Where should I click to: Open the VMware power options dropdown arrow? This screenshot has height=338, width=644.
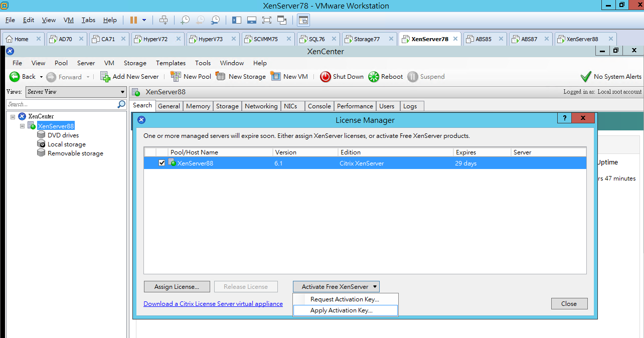pos(144,20)
